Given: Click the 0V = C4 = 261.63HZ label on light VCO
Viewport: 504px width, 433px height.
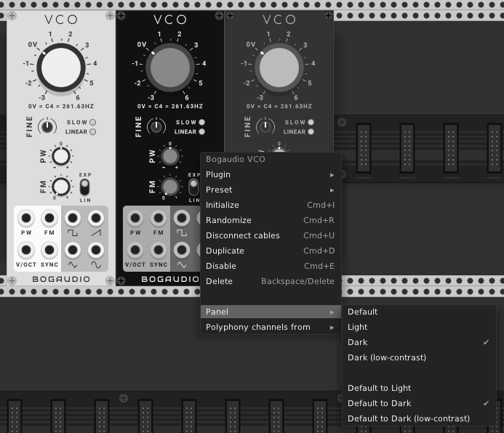Looking at the screenshot, I should click(x=61, y=106).
